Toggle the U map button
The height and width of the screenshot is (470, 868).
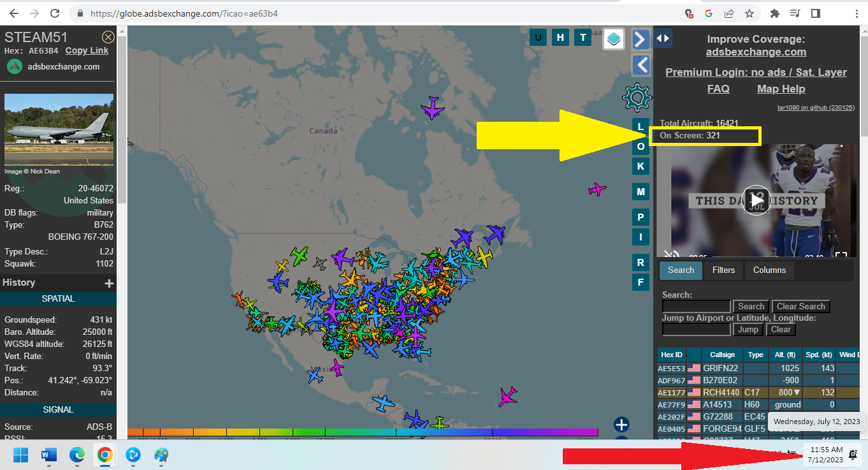click(x=539, y=38)
